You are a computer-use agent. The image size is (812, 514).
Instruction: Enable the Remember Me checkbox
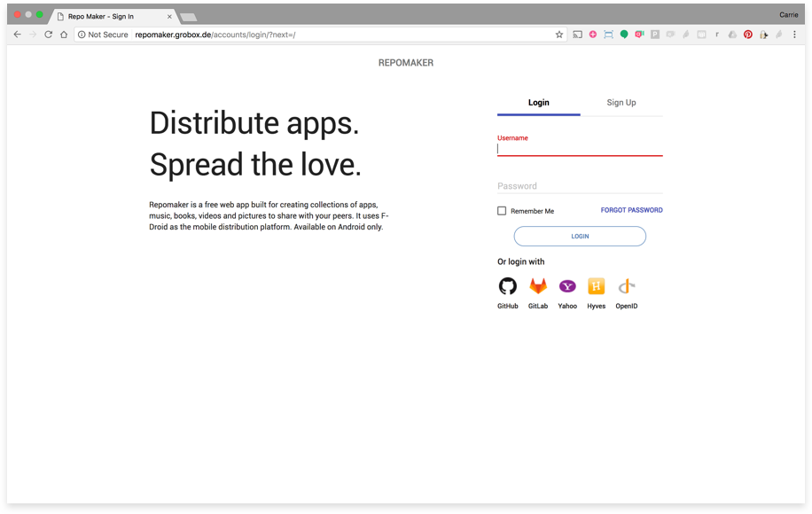click(x=502, y=211)
